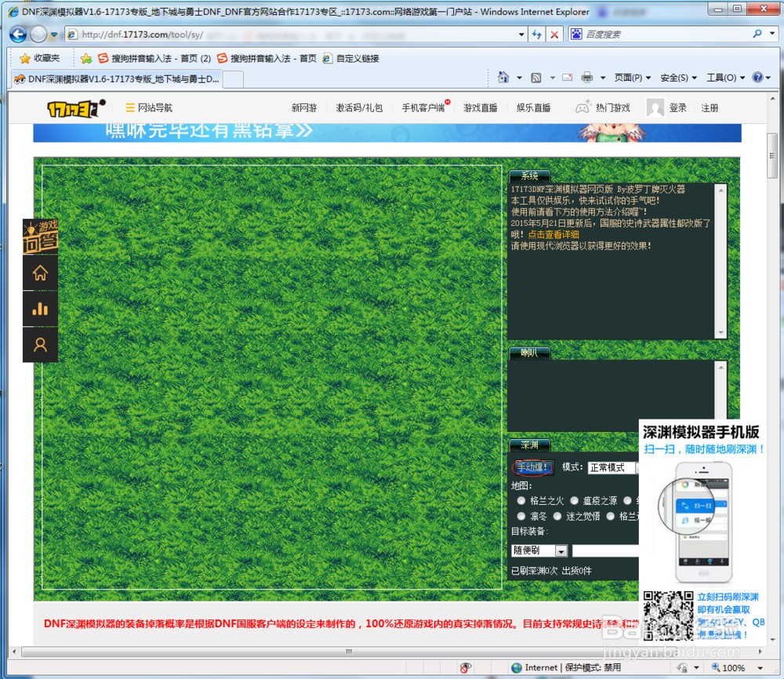The image size is (784, 679).
Task: Open the 页面(P) menu
Action: tap(632, 78)
